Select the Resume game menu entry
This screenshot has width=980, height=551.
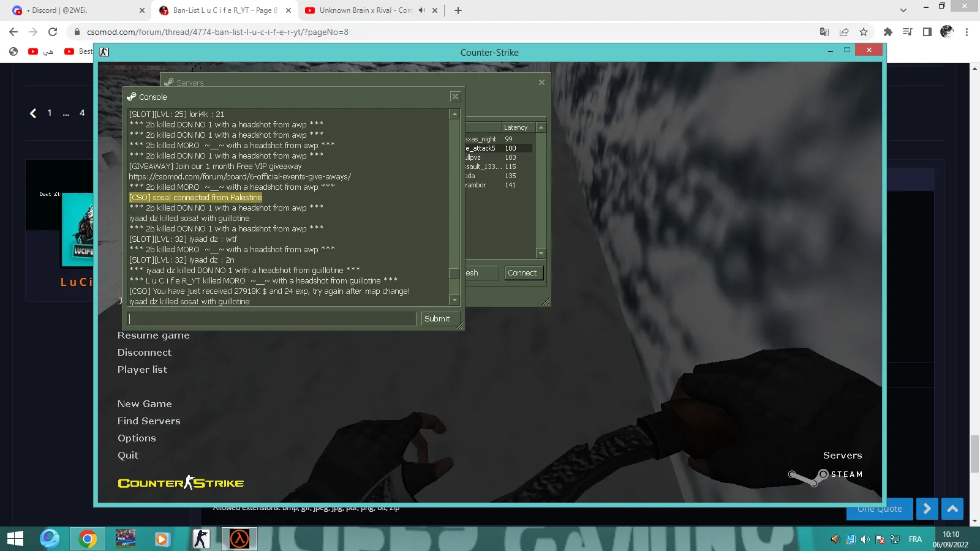[154, 335]
